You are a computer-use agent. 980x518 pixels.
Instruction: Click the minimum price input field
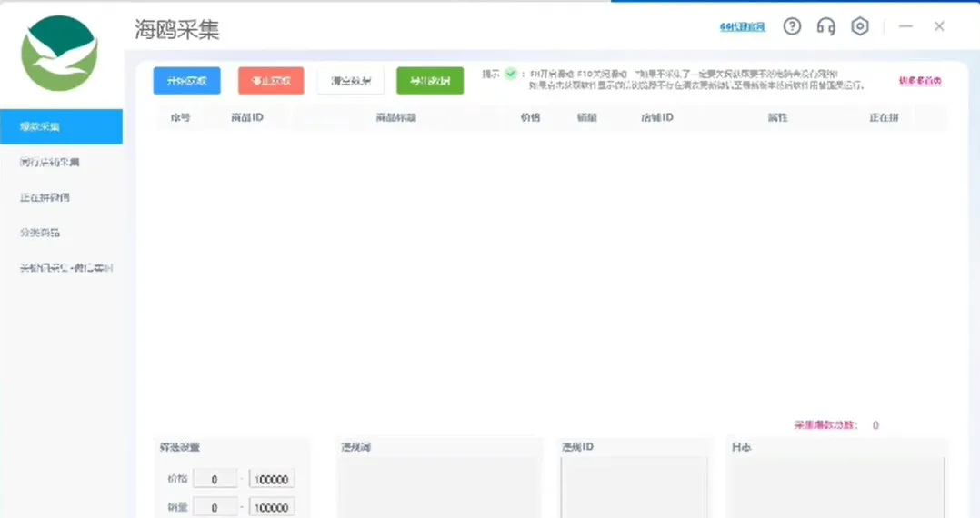point(215,480)
